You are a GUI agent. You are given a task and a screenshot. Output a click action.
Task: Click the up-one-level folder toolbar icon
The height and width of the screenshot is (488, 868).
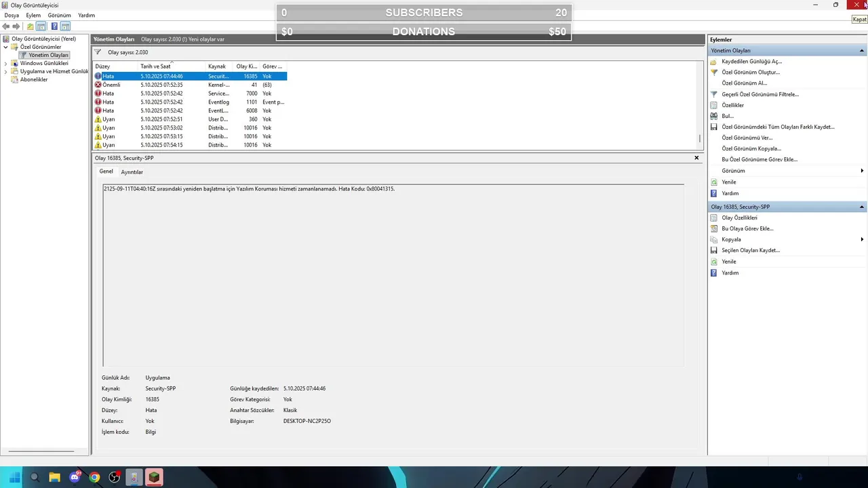coord(31,26)
